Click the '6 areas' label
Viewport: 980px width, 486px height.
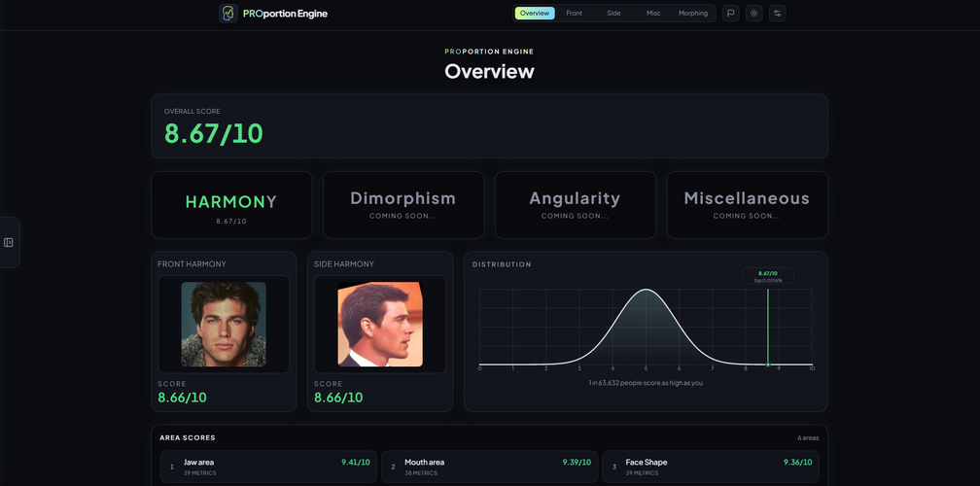click(x=808, y=438)
